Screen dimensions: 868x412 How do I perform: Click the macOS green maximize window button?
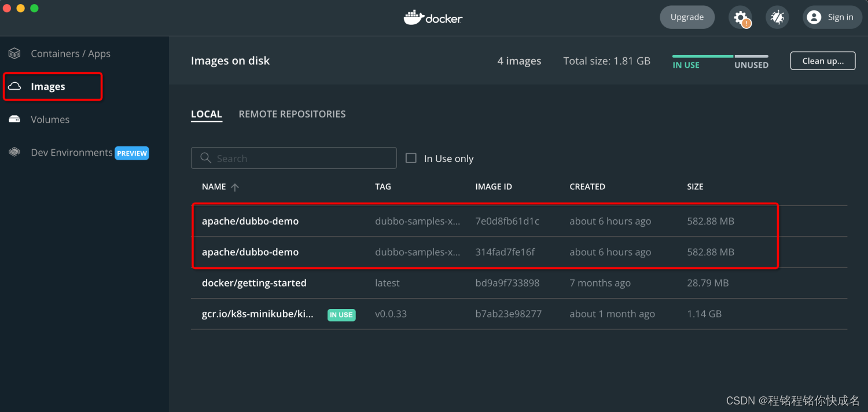point(34,8)
